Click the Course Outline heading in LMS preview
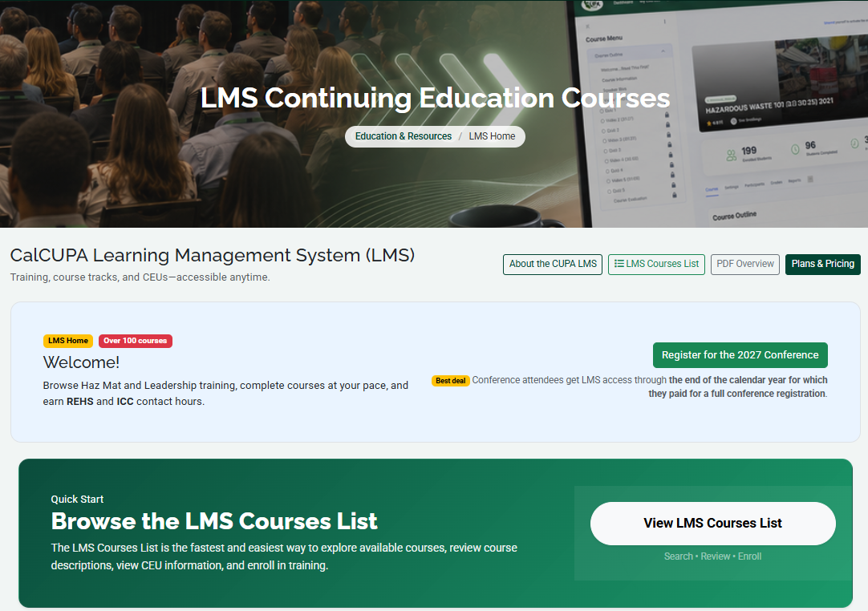This screenshot has height=611, width=868. (734, 216)
